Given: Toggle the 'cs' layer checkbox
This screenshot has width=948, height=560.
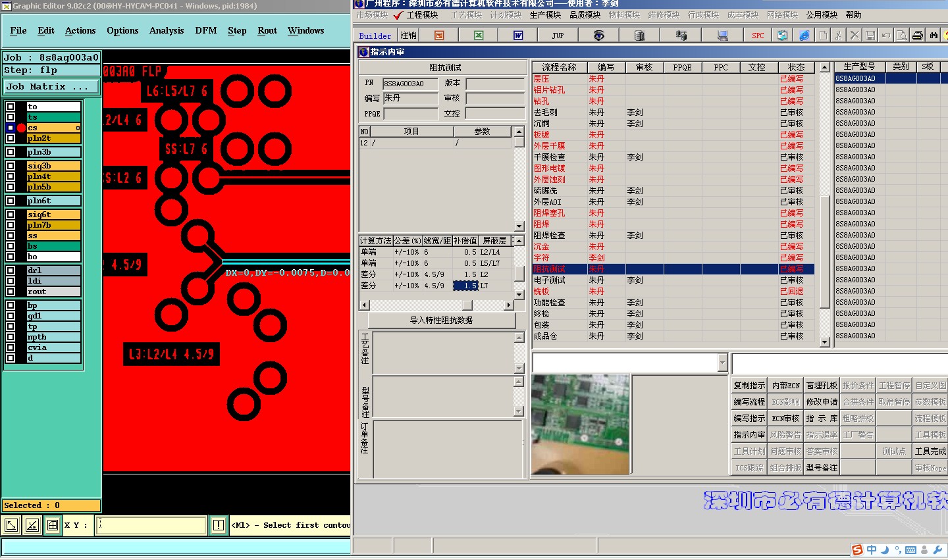Looking at the screenshot, I should (11, 128).
